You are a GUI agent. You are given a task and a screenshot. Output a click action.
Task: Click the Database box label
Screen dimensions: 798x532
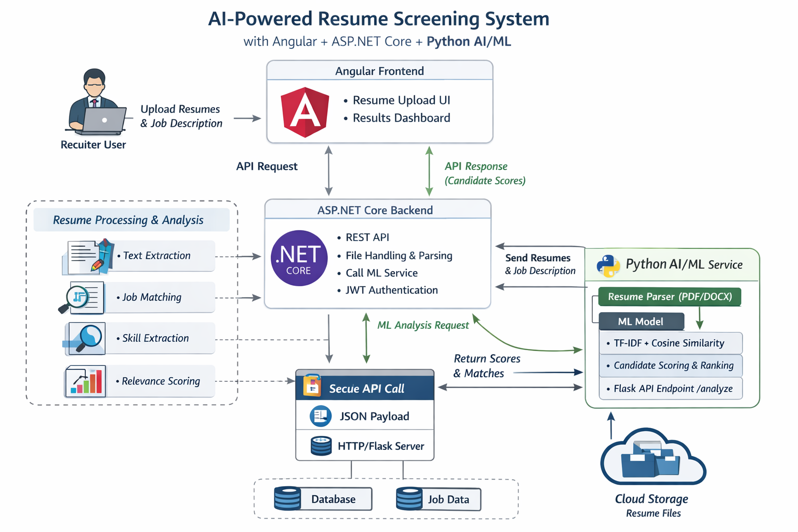[x=334, y=499]
